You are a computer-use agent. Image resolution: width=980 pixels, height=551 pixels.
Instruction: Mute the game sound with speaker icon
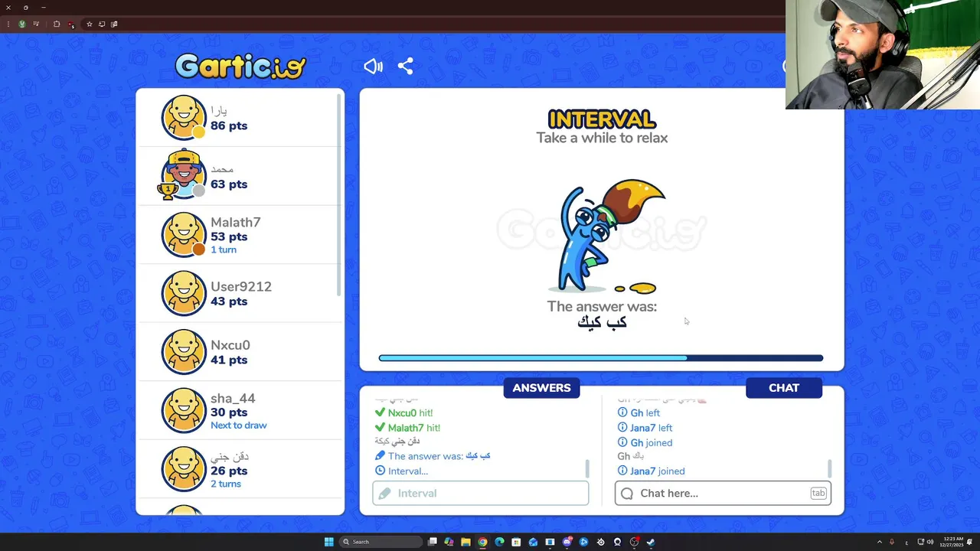pos(373,67)
